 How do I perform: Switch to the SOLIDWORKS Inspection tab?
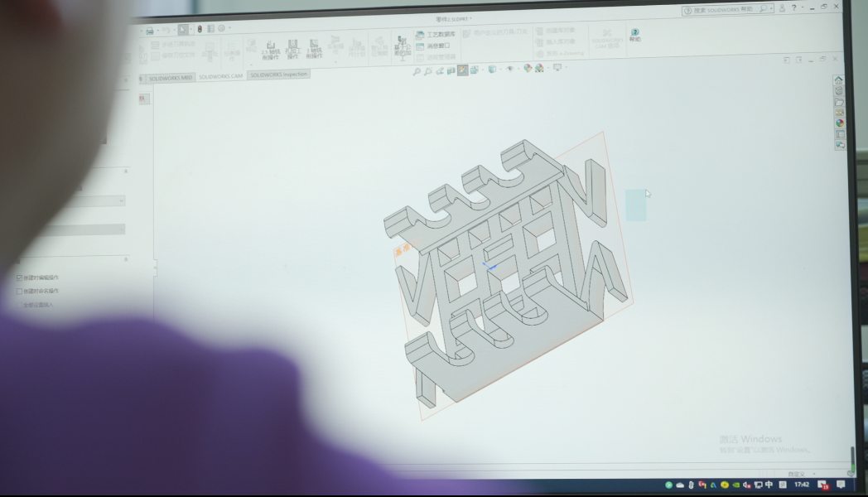[279, 75]
